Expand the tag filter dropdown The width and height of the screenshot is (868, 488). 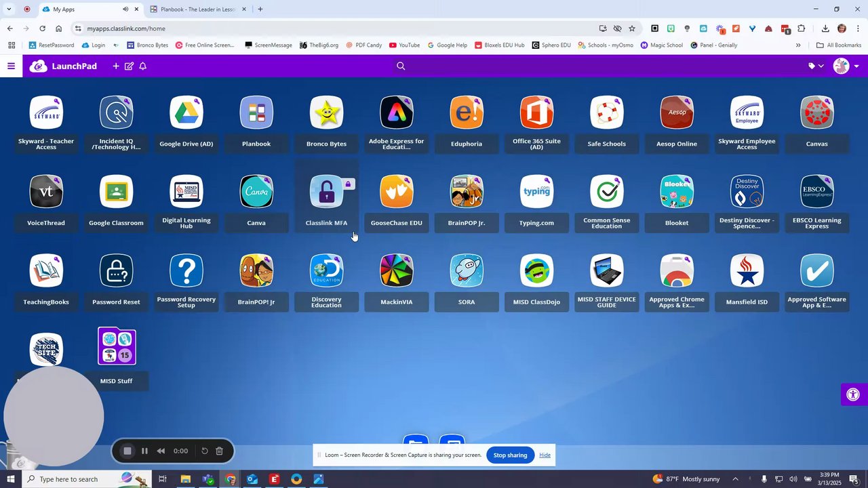click(816, 66)
